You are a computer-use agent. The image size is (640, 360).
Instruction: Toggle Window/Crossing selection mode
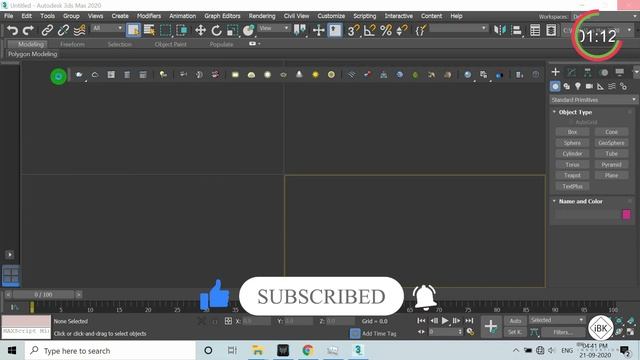click(x=182, y=30)
